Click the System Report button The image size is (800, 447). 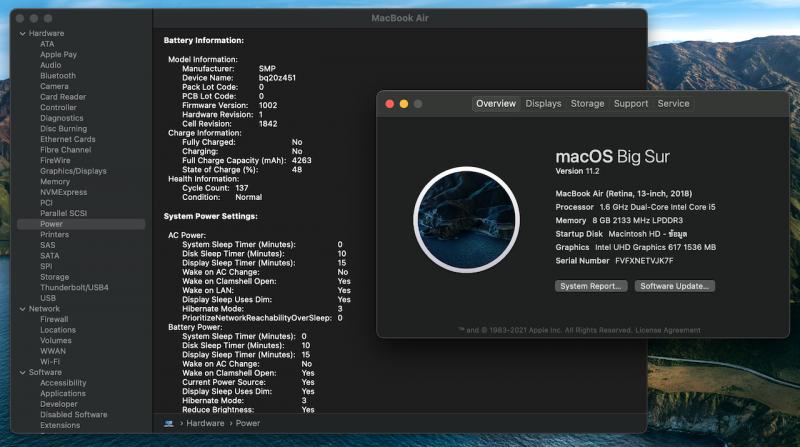click(x=591, y=286)
